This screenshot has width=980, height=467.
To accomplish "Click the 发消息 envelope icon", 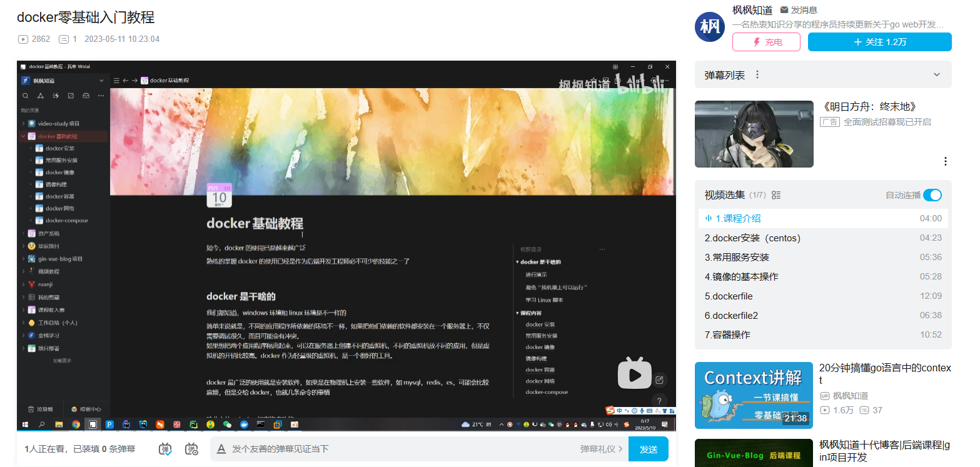I will coord(784,10).
